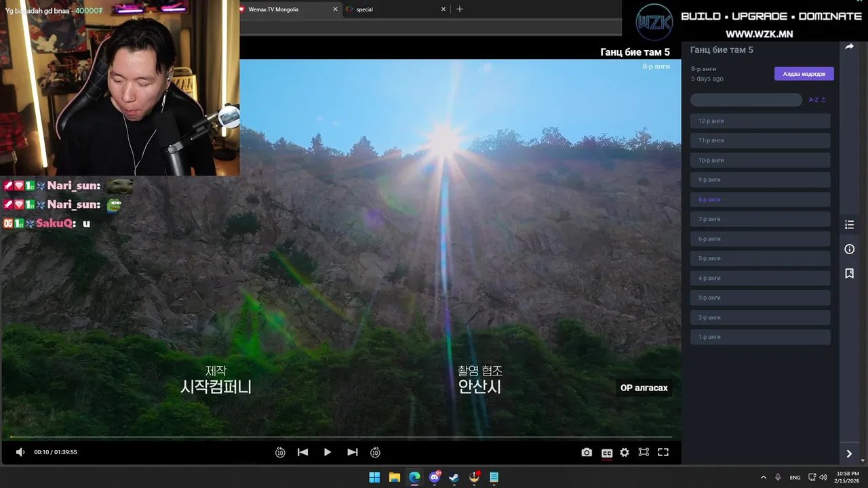Image resolution: width=868 pixels, height=488 pixels.
Task: Open Steam from taskbar
Action: pos(454,477)
